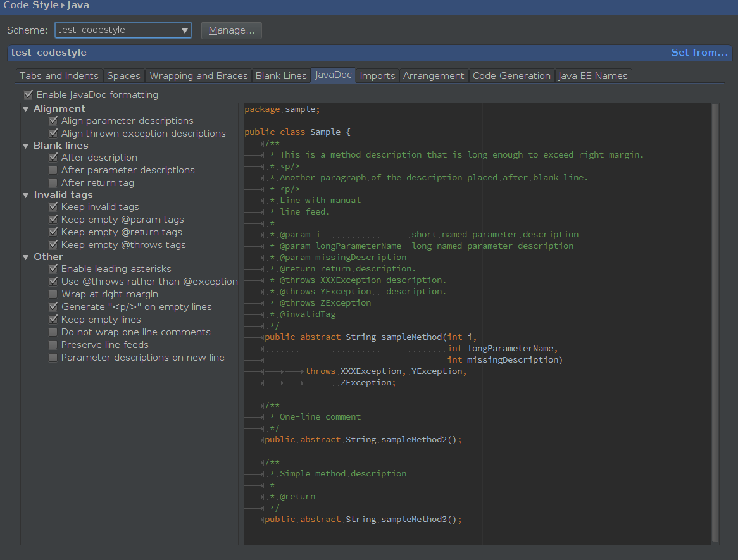This screenshot has width=738, height=560.
Task: Click the Set from... link
Action: point(699,53)
